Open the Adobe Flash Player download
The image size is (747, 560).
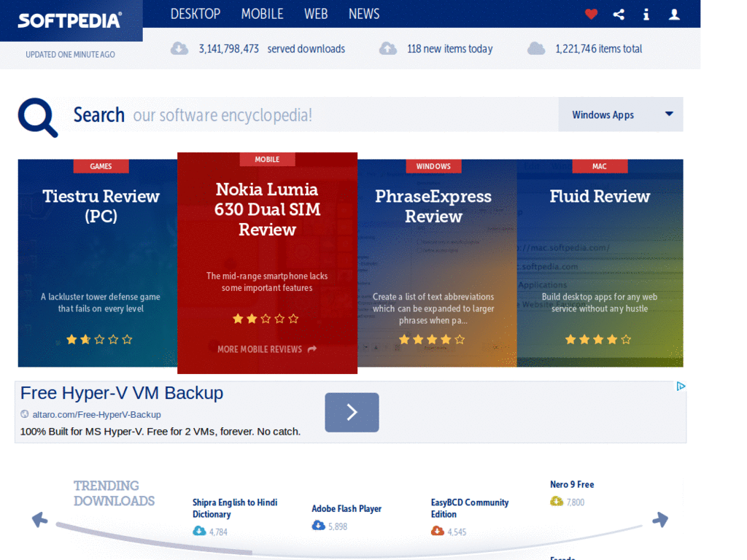point(347,508)
